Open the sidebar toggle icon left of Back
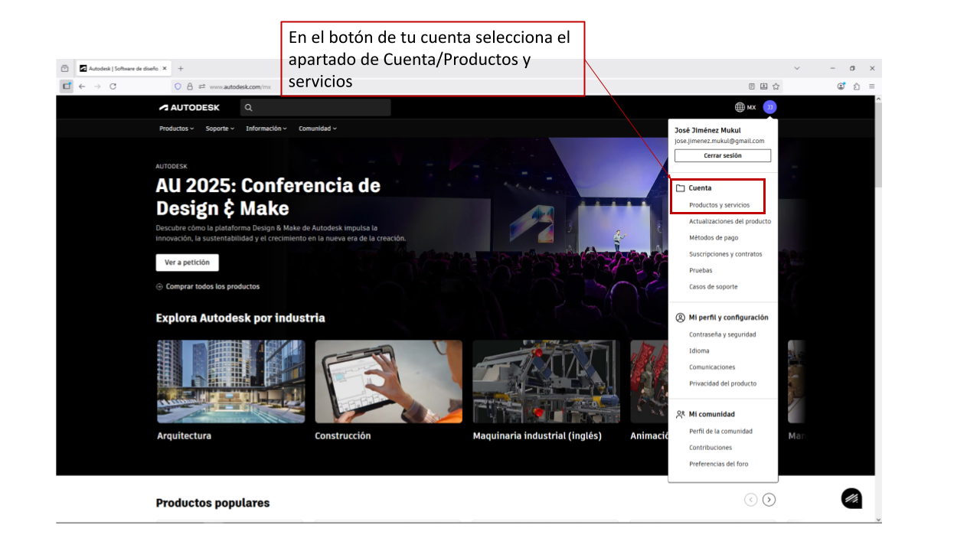 pos(67,86)
